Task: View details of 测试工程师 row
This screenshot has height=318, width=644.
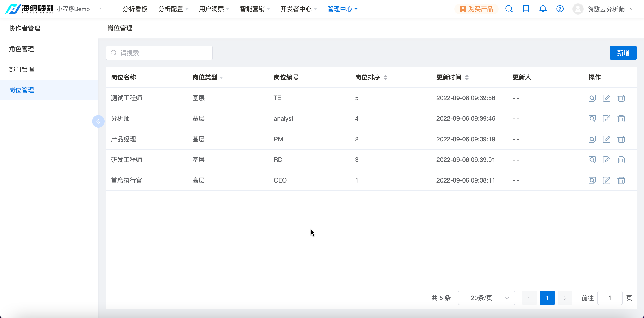Action: click(x=592, y=98)
